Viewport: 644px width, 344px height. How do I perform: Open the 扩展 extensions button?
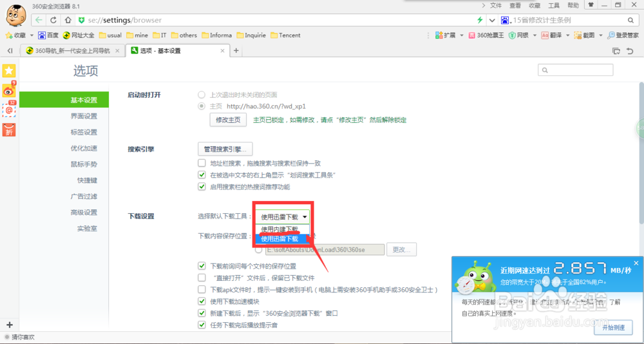(446, 35)
